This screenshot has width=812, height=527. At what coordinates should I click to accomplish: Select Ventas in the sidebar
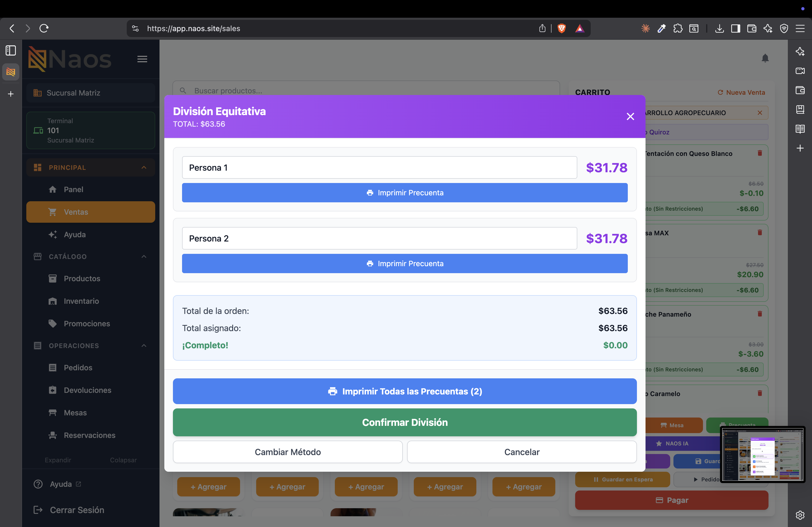90,212
